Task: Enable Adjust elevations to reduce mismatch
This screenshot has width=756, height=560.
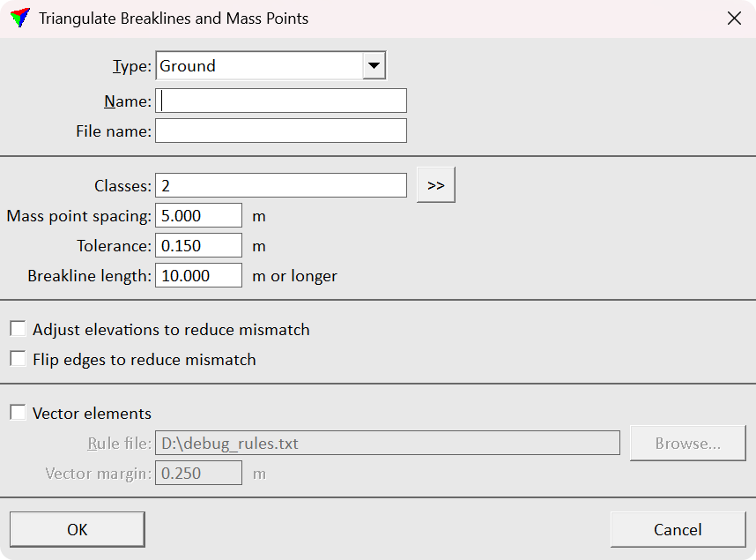Action: (x=18, y=330)
